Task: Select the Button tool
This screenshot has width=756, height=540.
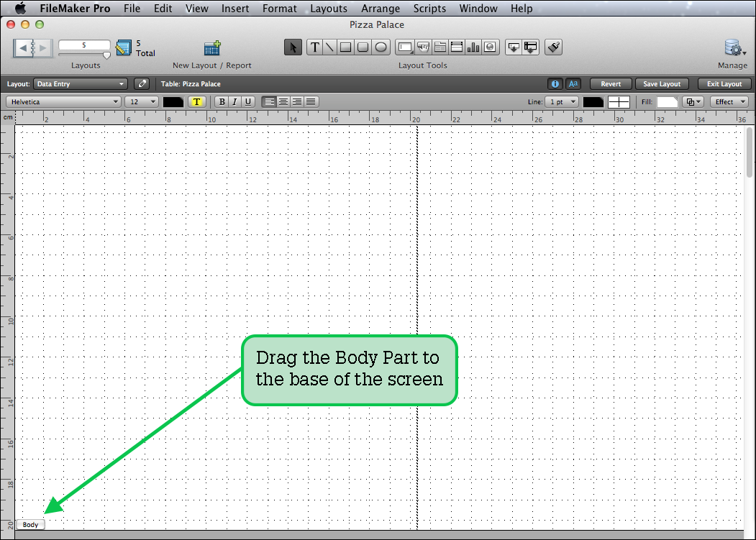Action: click(424, 47)
